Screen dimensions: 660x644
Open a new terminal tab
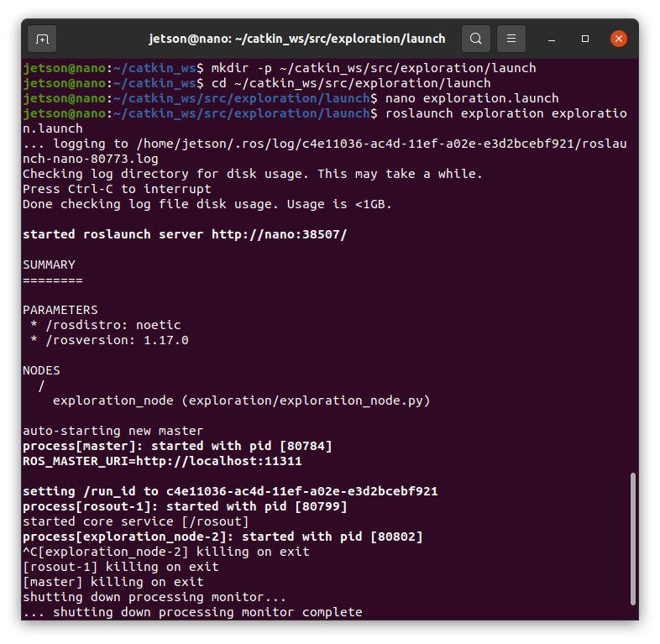coord(42,39)
